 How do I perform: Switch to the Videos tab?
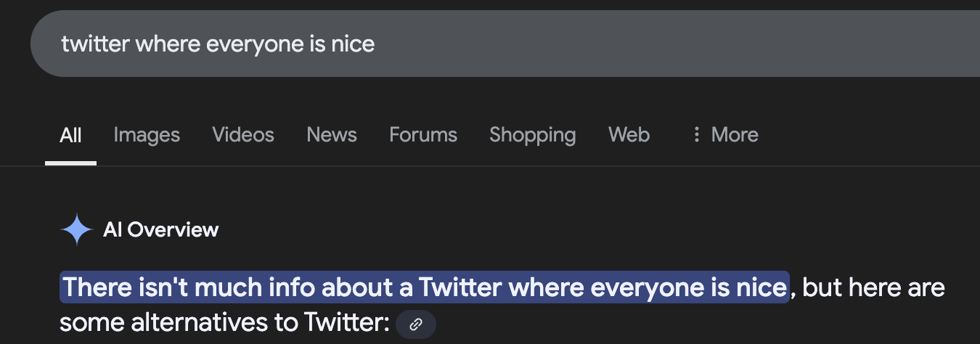click(x=243, y=135)
